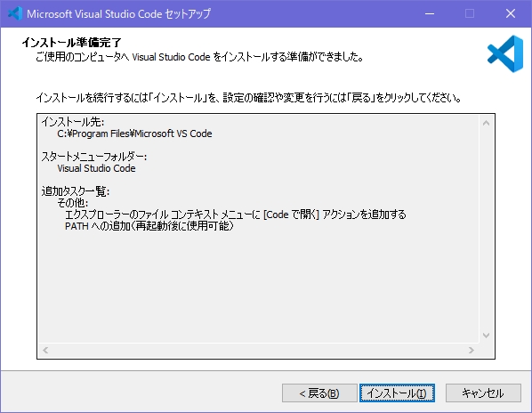532x413 pixels.
Task: Click the horizontal scroll right arrow
Action: click(471, 350)
